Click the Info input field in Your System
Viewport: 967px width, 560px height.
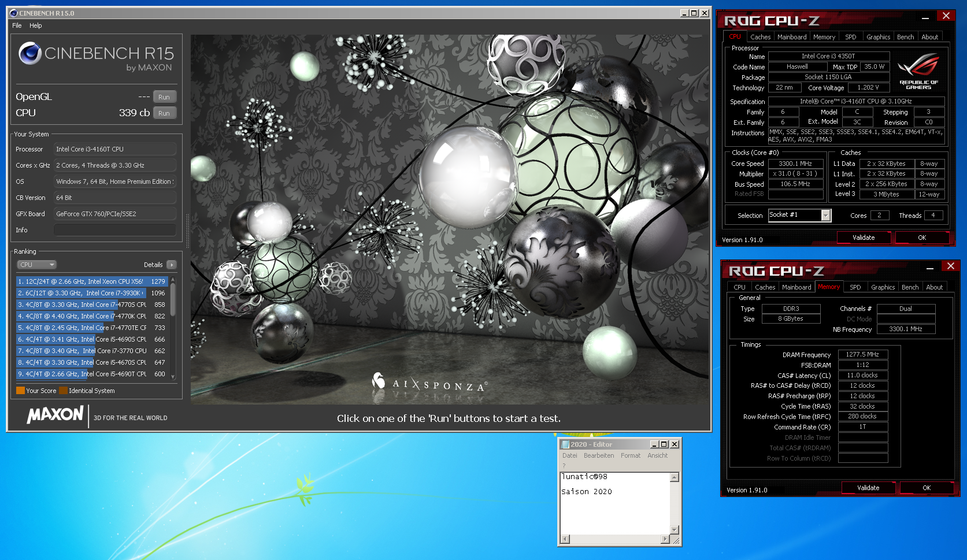click(114, 230)
